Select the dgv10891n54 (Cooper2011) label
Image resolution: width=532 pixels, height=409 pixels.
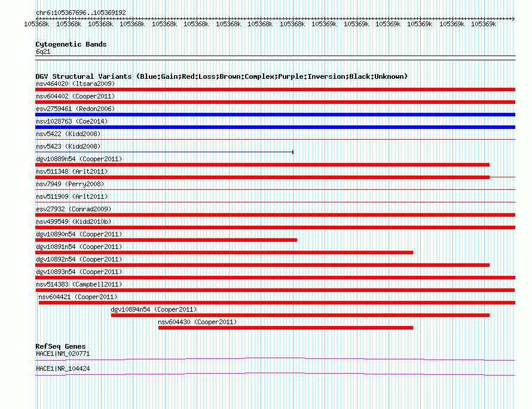pyautogui.click(x=79, y=247)
